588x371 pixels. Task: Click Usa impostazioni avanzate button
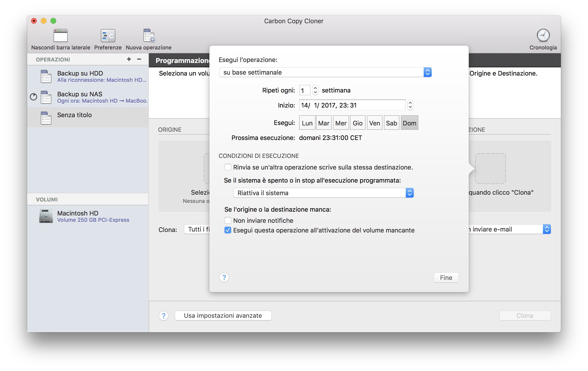223,315
